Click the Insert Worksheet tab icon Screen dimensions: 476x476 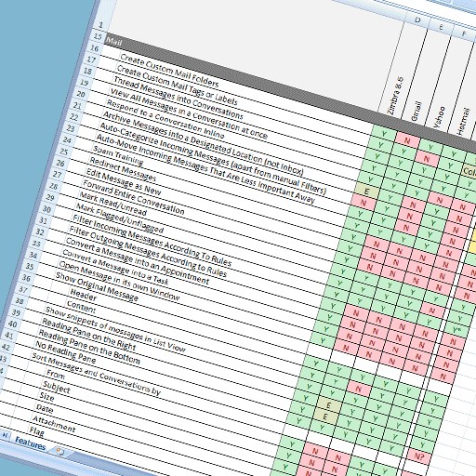click(x=60, y=452)
